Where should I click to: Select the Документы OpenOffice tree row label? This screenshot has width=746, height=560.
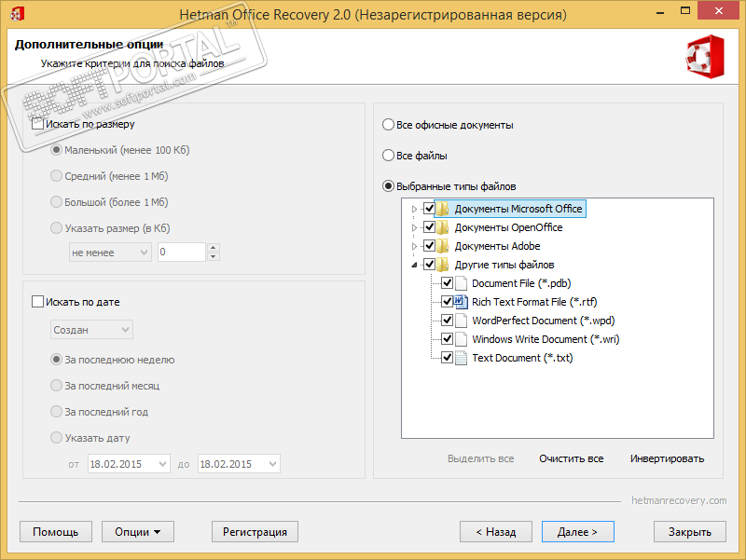coord(508,227)
